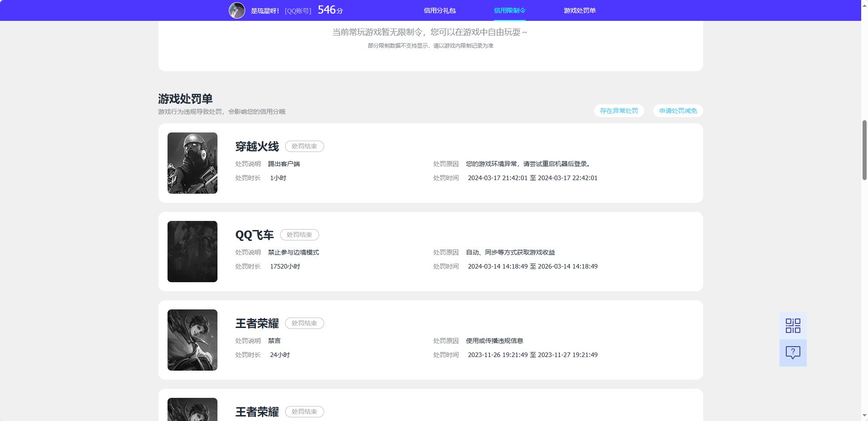Screen dimensions: 868x421
Task: Go to the 游戏处罚单 tab
Action: [x=580, y=10]
